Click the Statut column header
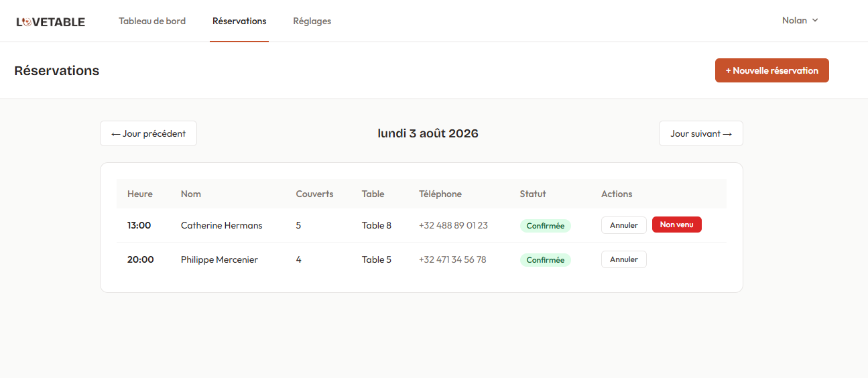868x378 pixels. pos(533,194)
